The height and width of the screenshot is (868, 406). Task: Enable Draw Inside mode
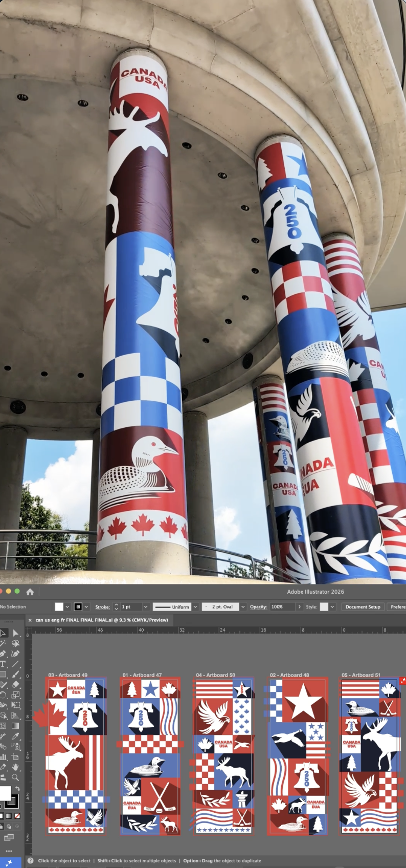[17, 826]
